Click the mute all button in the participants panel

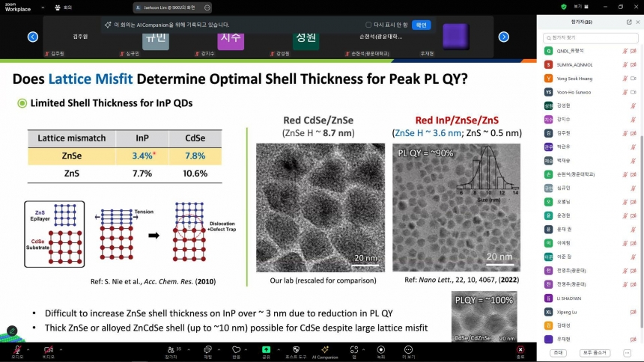pyautogui.click(x=595, y=352)
